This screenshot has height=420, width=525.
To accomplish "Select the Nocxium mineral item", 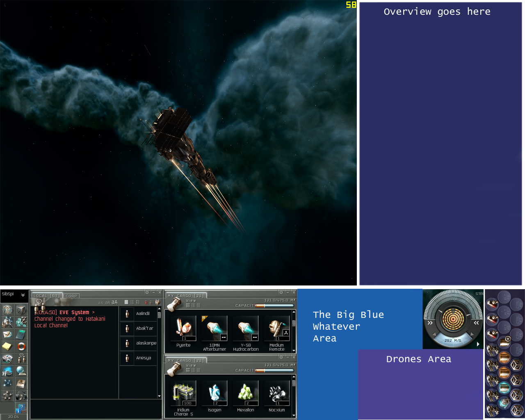I will tap(277, 396).
